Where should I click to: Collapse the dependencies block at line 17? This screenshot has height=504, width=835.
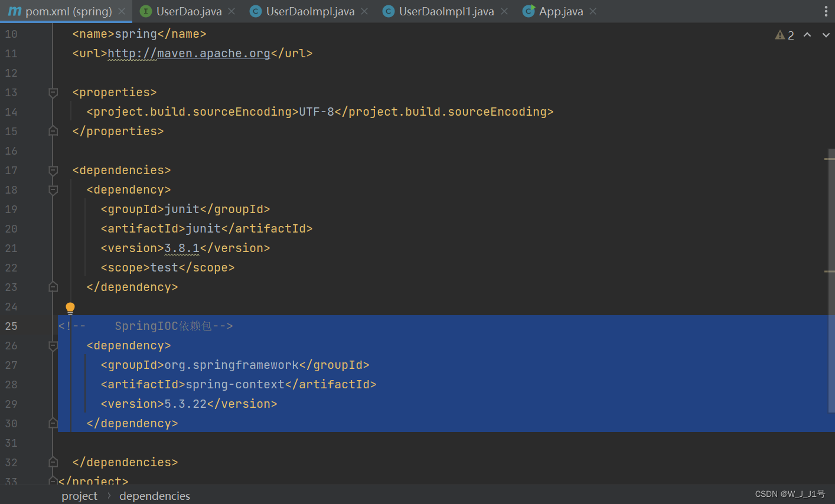click(53, 170)
